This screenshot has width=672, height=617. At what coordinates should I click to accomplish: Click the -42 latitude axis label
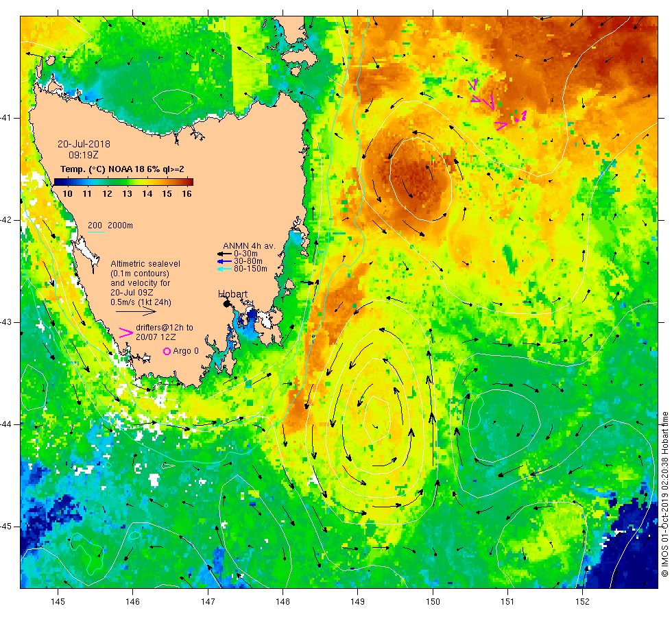click(6, 220)
